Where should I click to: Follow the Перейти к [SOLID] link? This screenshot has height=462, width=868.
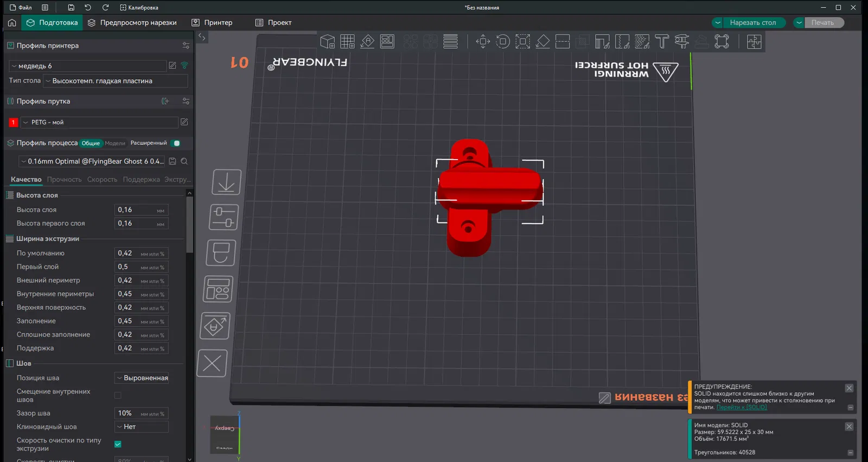click(x=742, y=407)
